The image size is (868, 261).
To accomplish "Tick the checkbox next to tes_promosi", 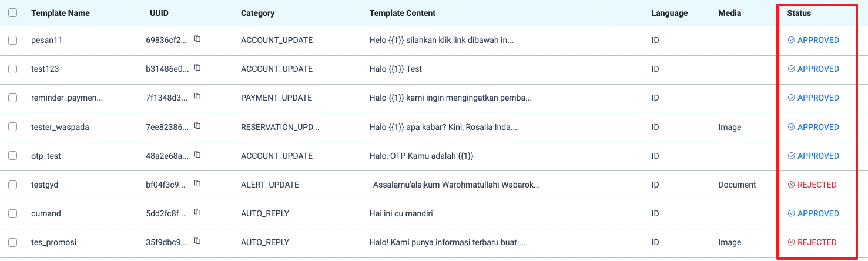I will click(13, 243).
